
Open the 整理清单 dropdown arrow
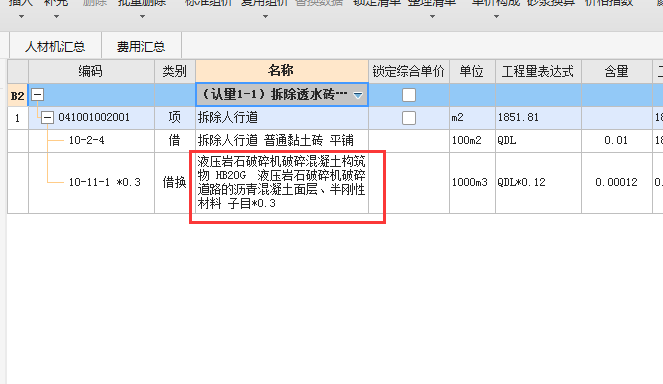tap(432, 17)
